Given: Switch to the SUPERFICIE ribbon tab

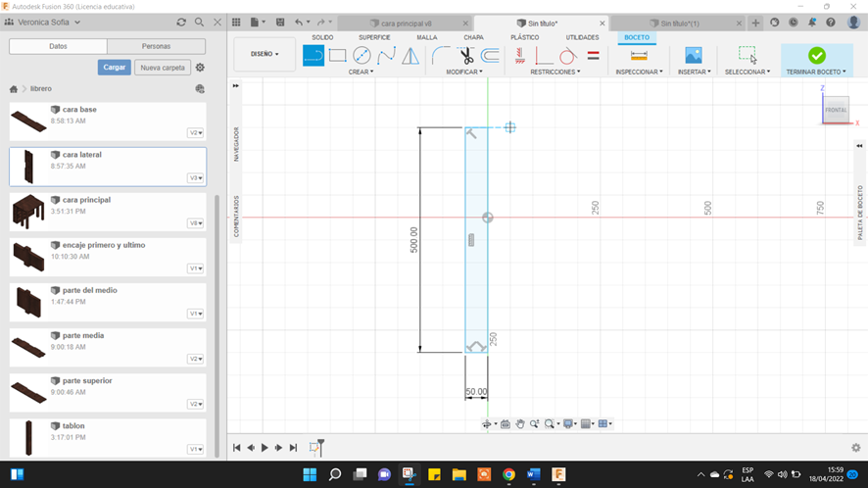Looking at the screenshot, I should point(374,37).
